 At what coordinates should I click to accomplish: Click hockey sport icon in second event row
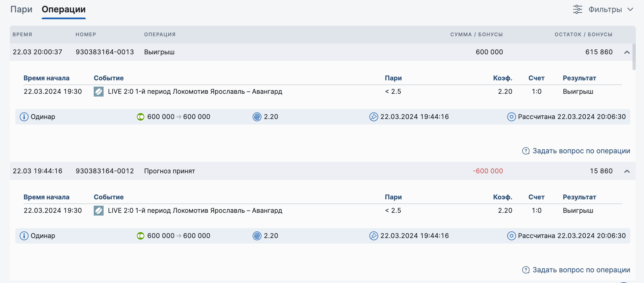click(x=99, y=211)
